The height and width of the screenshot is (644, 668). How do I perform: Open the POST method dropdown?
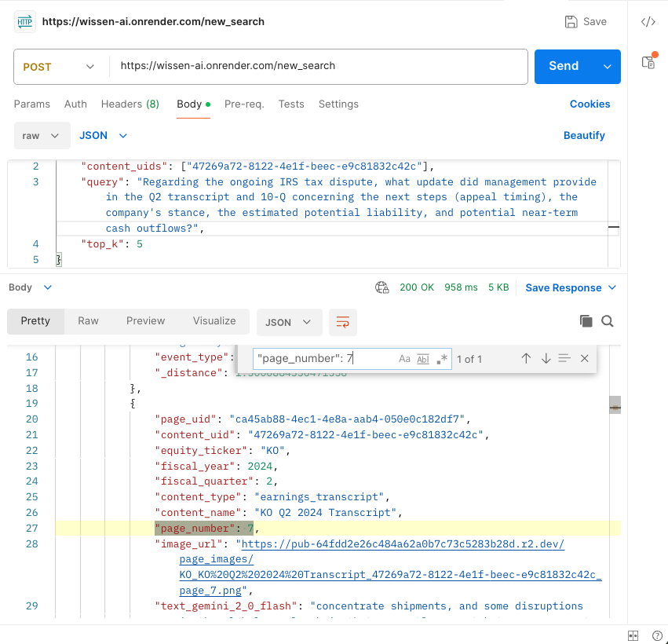[x=58, y=67]
